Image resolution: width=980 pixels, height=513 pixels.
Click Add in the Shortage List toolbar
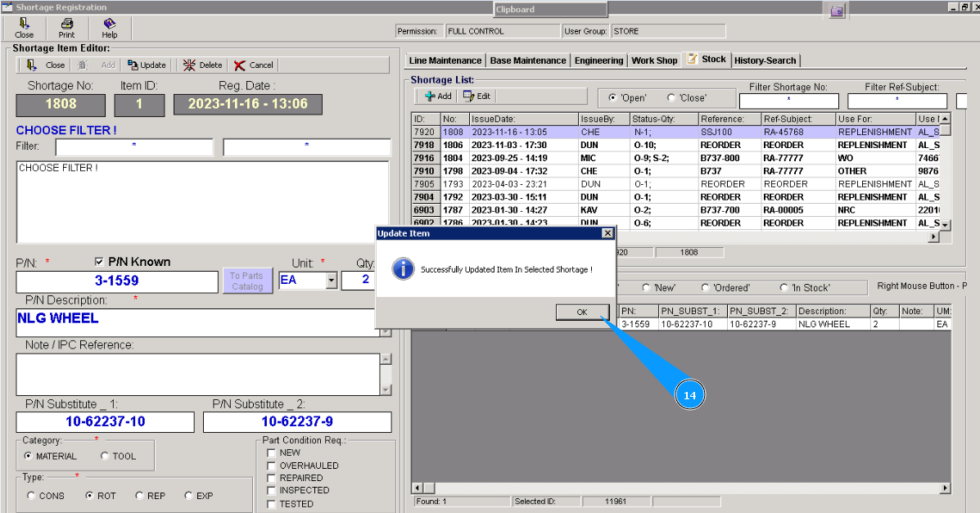[x=438, y=97]
